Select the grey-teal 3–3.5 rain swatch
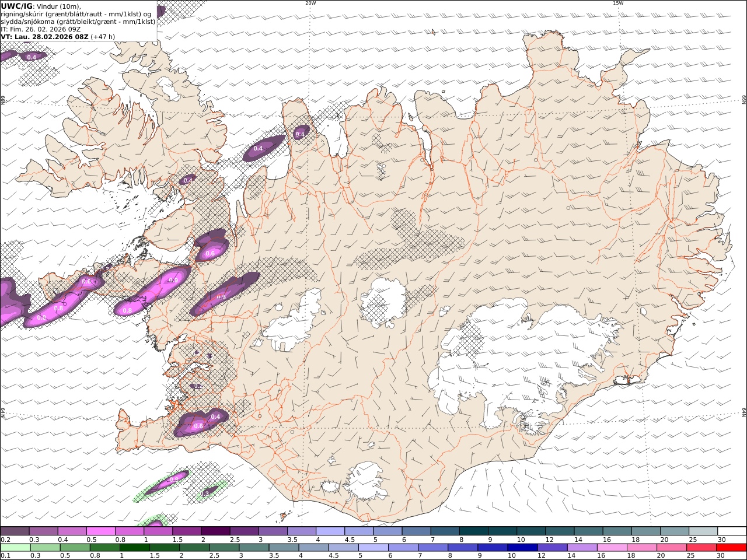747x560 pixels. tap(254, 547)
